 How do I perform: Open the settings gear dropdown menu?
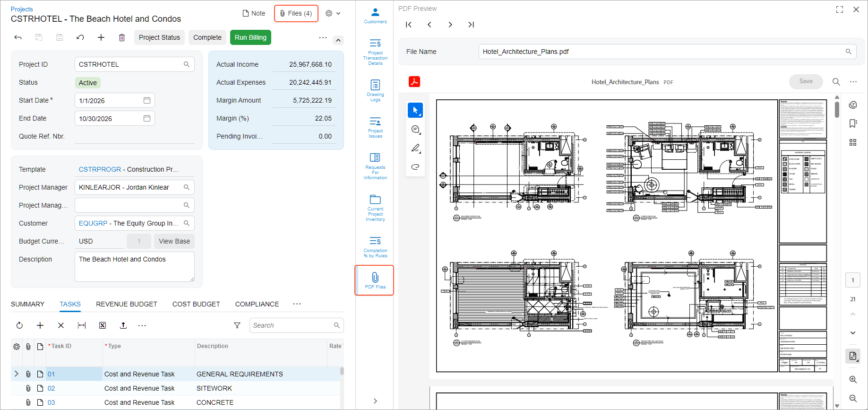tap(333, 13)
